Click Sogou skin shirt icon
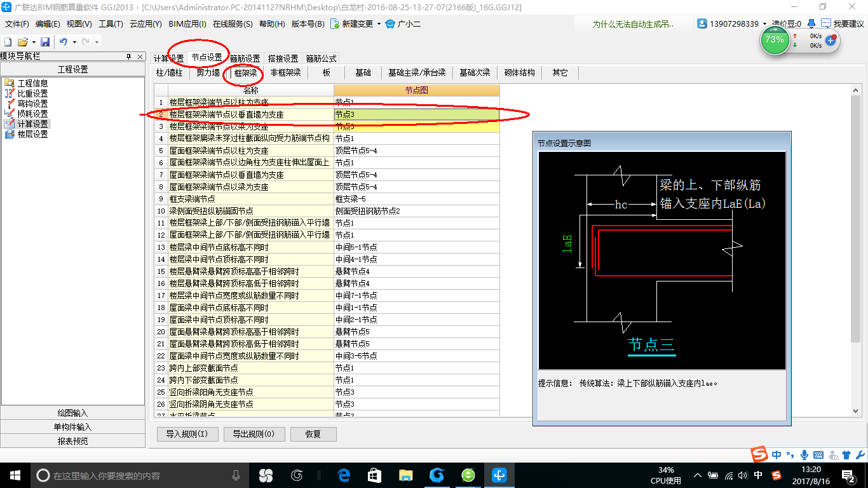The width and height of the screenshot is (868, 488). [846, 455]
